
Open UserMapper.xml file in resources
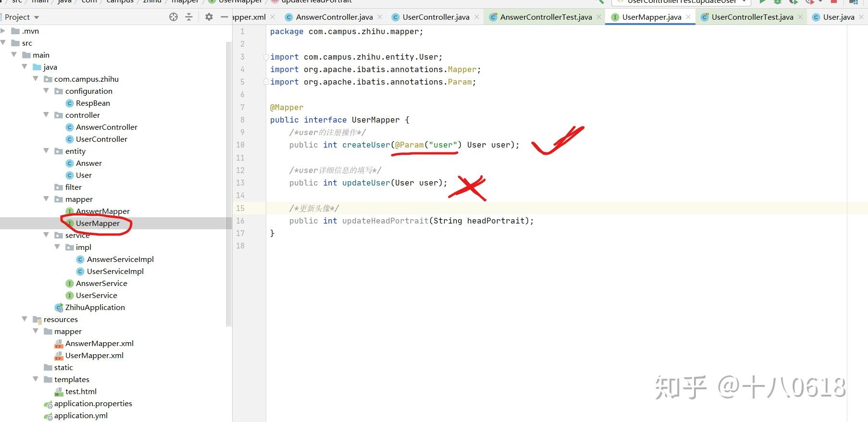pos(94,356)
